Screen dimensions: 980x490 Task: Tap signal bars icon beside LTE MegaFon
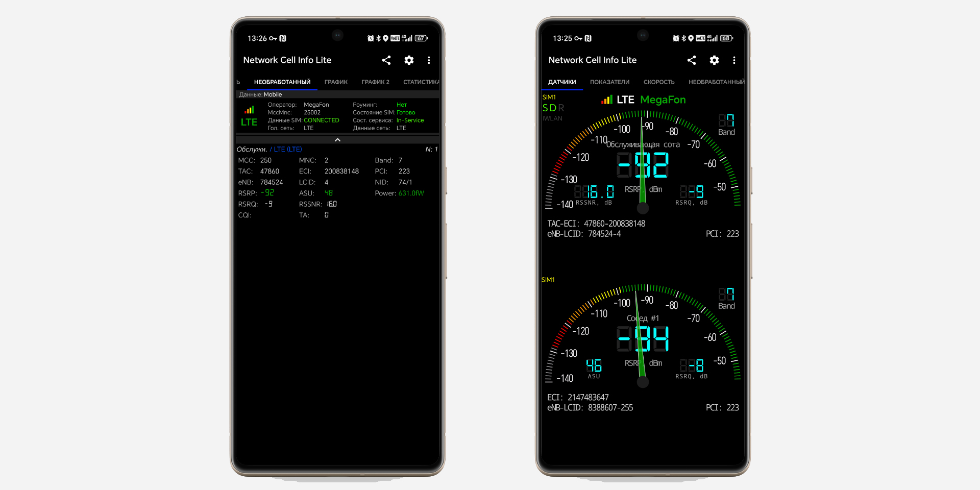(x=606, y=100)
